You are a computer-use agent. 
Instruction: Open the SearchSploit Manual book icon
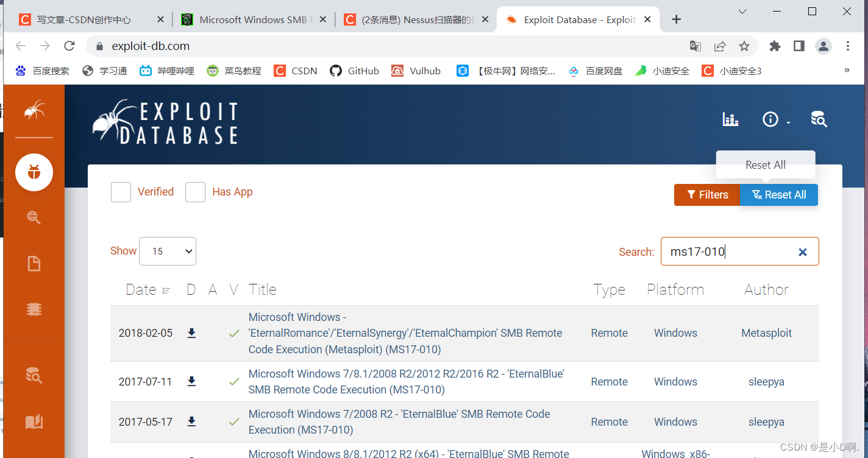[x=34, y=421]
